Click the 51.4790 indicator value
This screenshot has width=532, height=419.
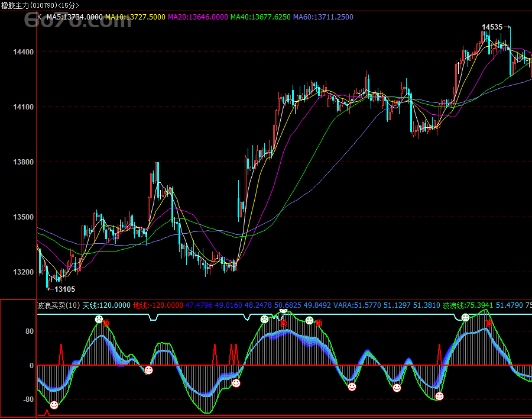pyautogui.click(x=510, y=305)
